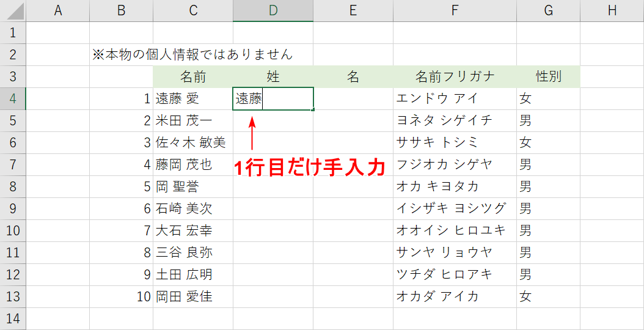
Task: Click the active cell containing 遠藤
Action: [273, 98]
